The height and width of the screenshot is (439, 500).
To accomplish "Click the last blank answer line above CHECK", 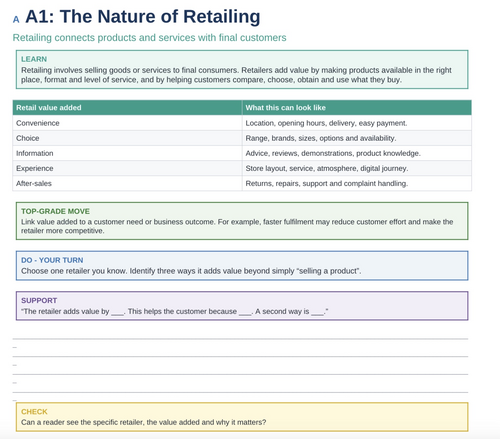I will click(x=240, y=392).
